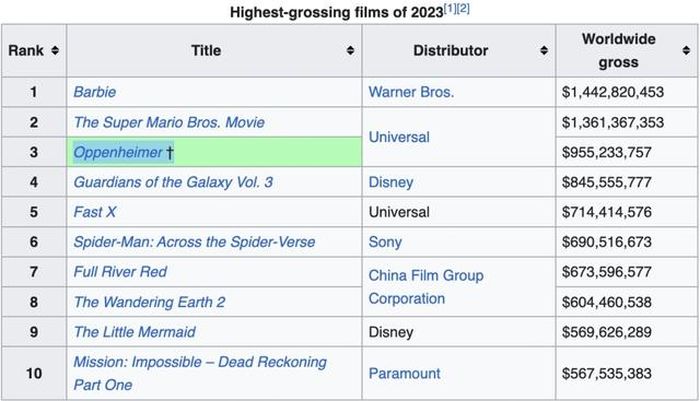Image resolution: width=700 pixels, height=401 pixels.
Task: Open Mission: Impossible Dead Reckoning link
Action: (200, 373)
